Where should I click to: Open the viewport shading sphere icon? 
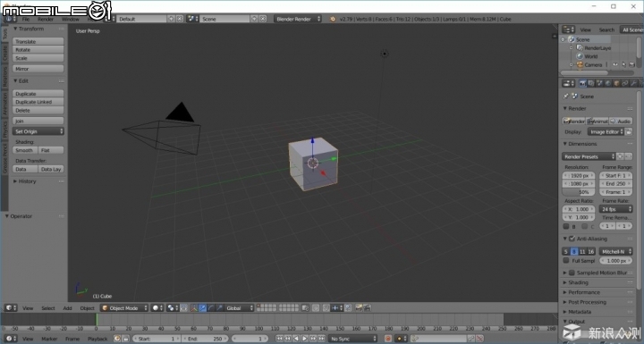pyautogui.click(x=157, y=308)
